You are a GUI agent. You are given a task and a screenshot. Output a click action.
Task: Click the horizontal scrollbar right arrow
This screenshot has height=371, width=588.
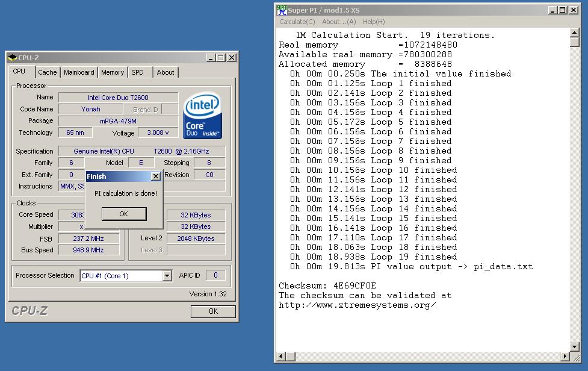pos(565,356)
